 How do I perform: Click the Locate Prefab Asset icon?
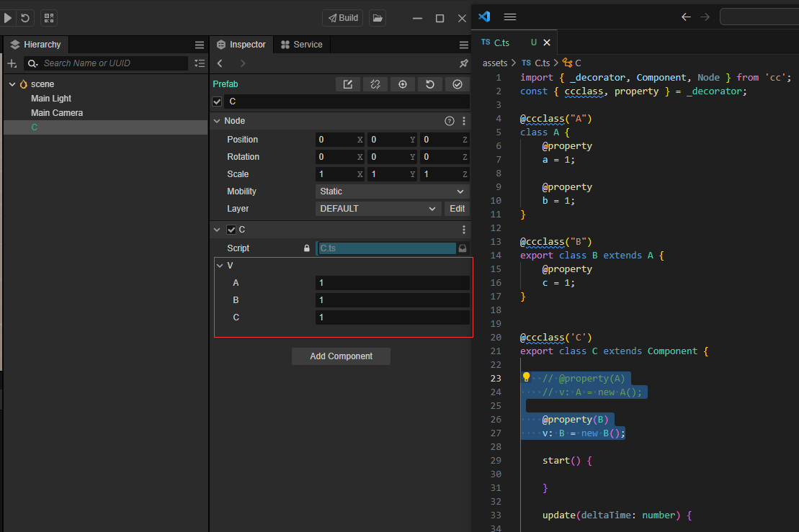(403, 84)
